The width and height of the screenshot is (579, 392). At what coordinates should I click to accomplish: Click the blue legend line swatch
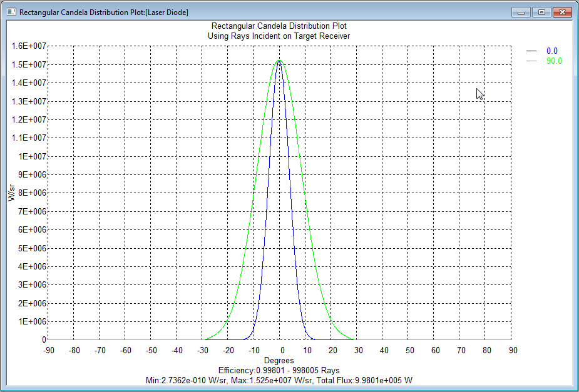point(531,51)
